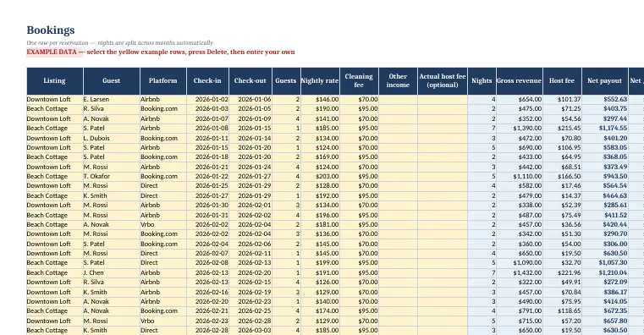Click the Cleaning fee header cell
The width and height of the screenshot is (644, 335).
click(x=359, y=81)
